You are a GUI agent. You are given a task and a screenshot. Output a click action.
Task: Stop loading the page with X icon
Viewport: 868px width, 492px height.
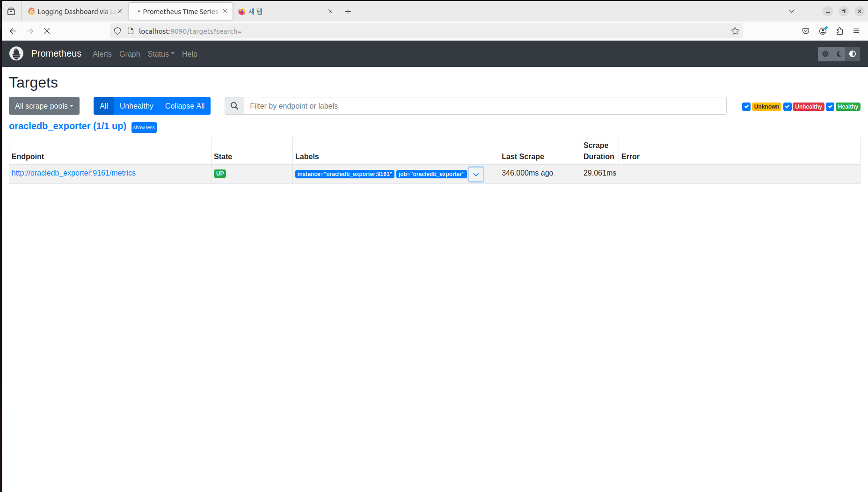click(47, 31)
